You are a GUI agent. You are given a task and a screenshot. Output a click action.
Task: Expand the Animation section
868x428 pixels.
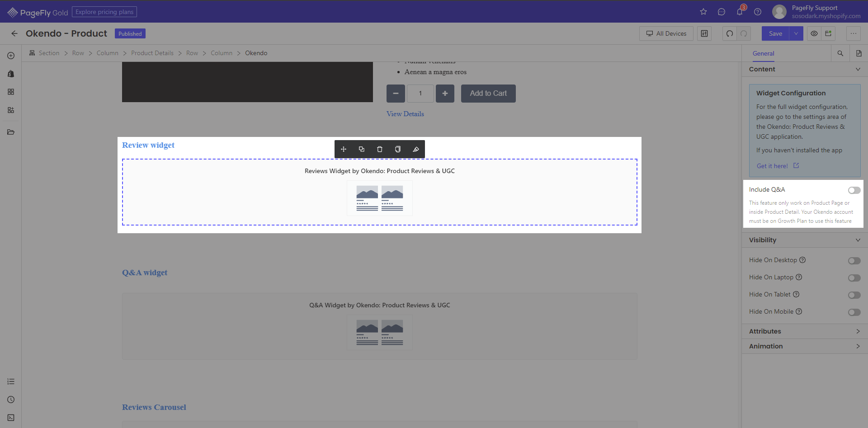tap(805, 346)
